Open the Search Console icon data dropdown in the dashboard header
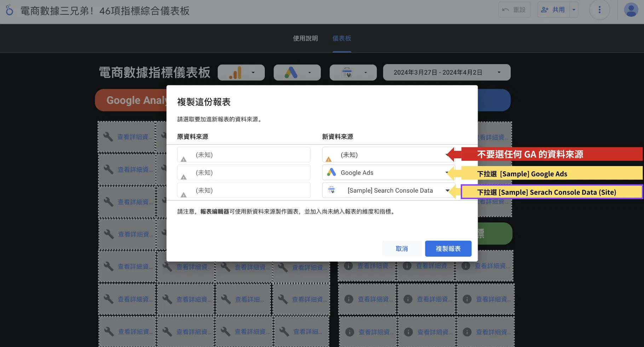Viewport: 644px width, 347px height. (353, 73)
